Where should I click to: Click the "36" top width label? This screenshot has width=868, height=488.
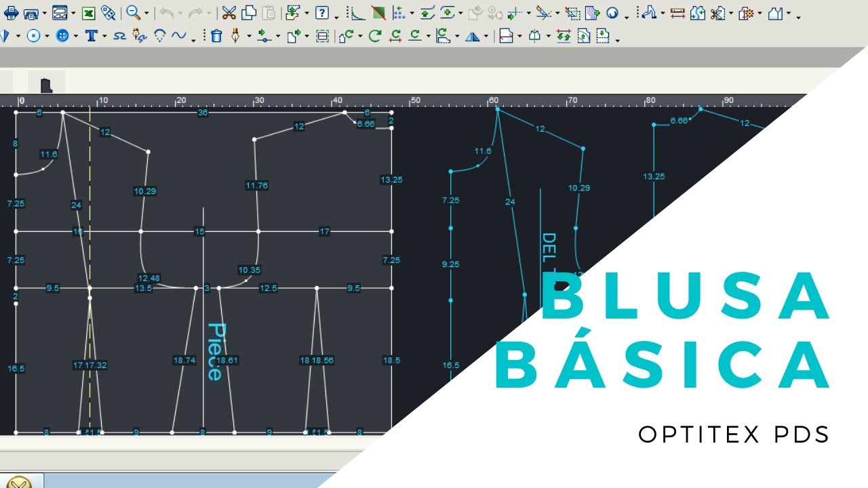pos(202,113)
